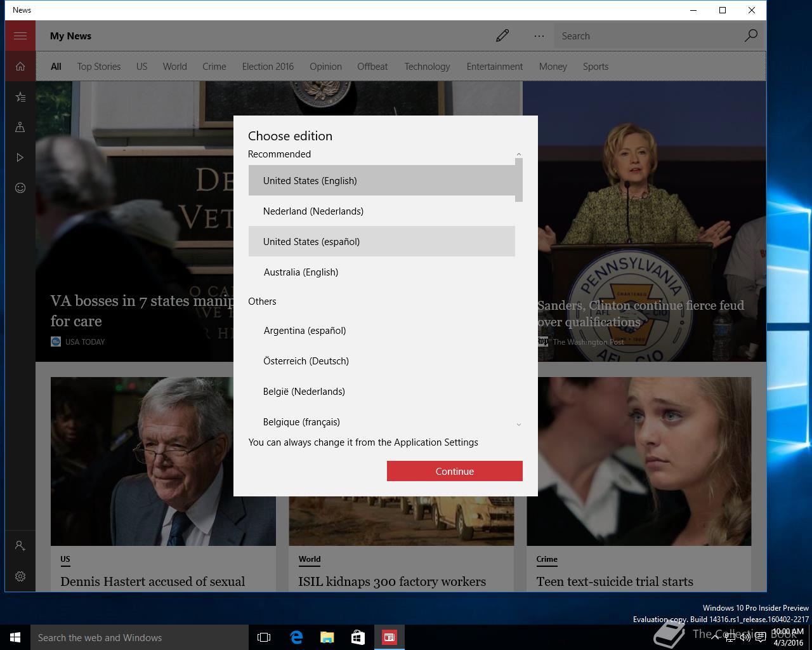Image resolution: width=812 pixels, height=650 pixels.
Task: Switch to the Offbeat tab
Action: 372,67
